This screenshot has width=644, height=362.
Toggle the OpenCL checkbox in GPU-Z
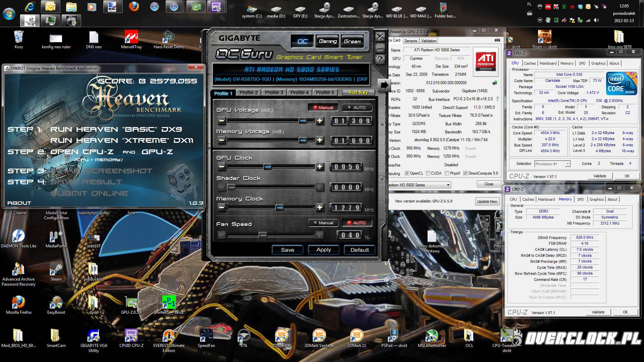click(407, 173)
